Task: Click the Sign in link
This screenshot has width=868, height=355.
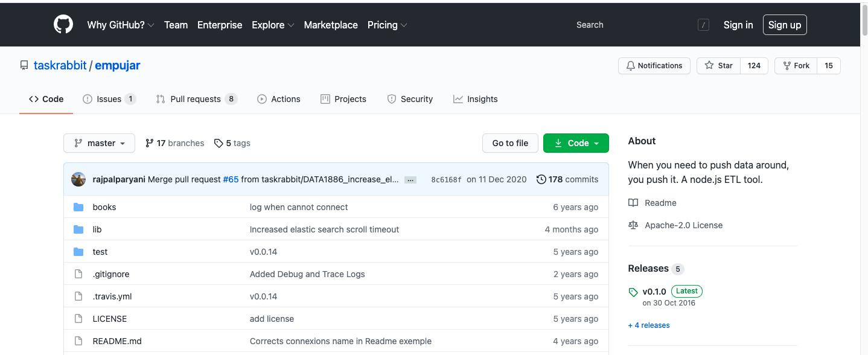Action: coord(738,25)
